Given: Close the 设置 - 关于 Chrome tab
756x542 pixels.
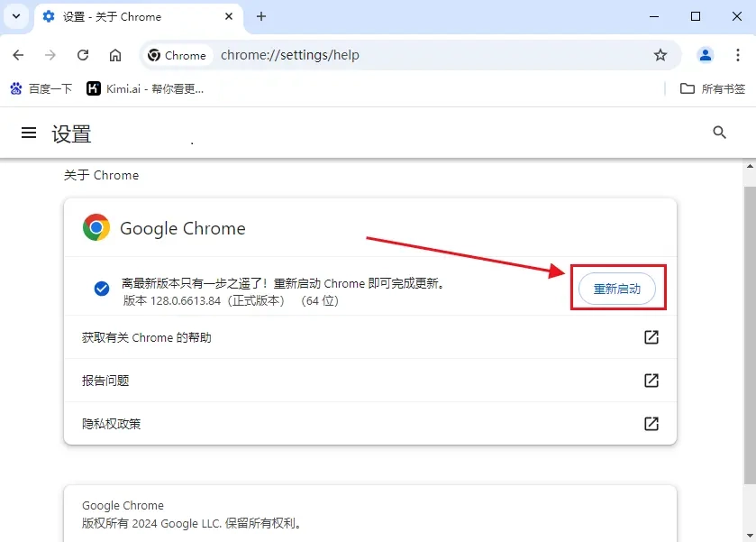Looking at the screenshot, I should 229,16.
